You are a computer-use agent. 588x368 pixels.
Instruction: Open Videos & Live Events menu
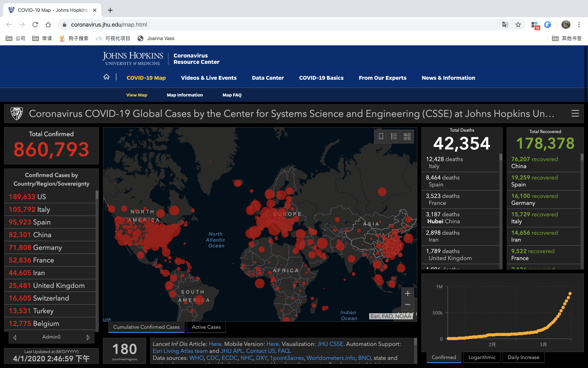pos(209,78)
